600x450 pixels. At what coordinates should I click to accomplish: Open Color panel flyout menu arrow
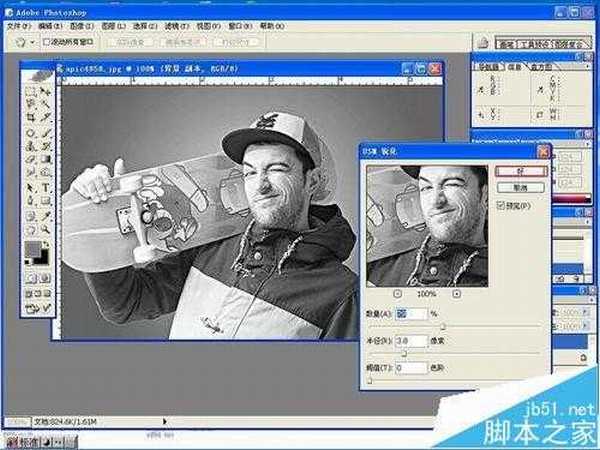[588, 144]
